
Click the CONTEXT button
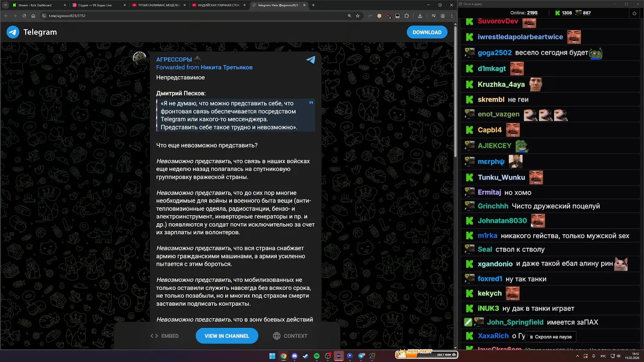pos(290,336)
